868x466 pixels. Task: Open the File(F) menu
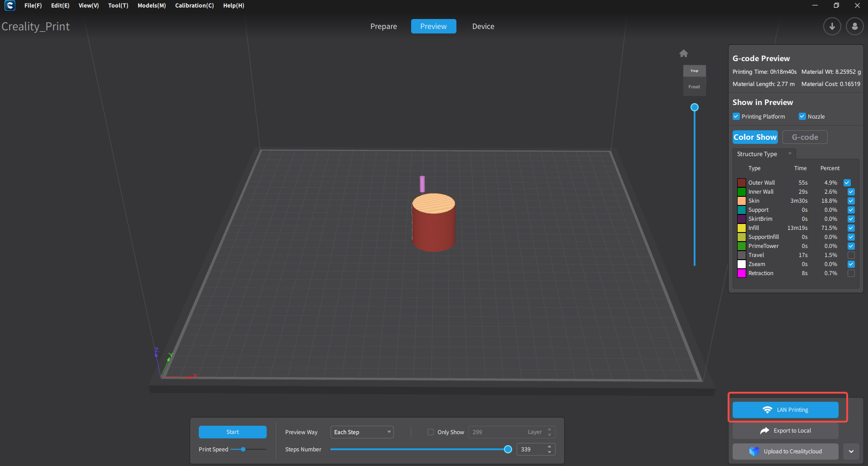[33, 5]
